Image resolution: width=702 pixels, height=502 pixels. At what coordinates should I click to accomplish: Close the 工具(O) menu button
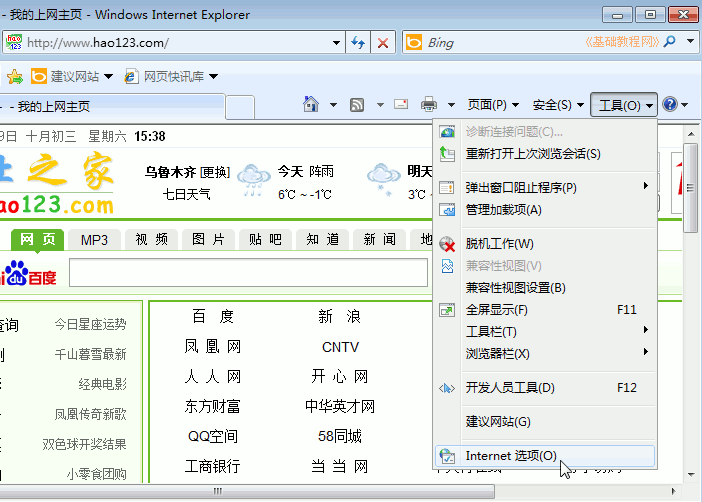(x=624, y=105)
